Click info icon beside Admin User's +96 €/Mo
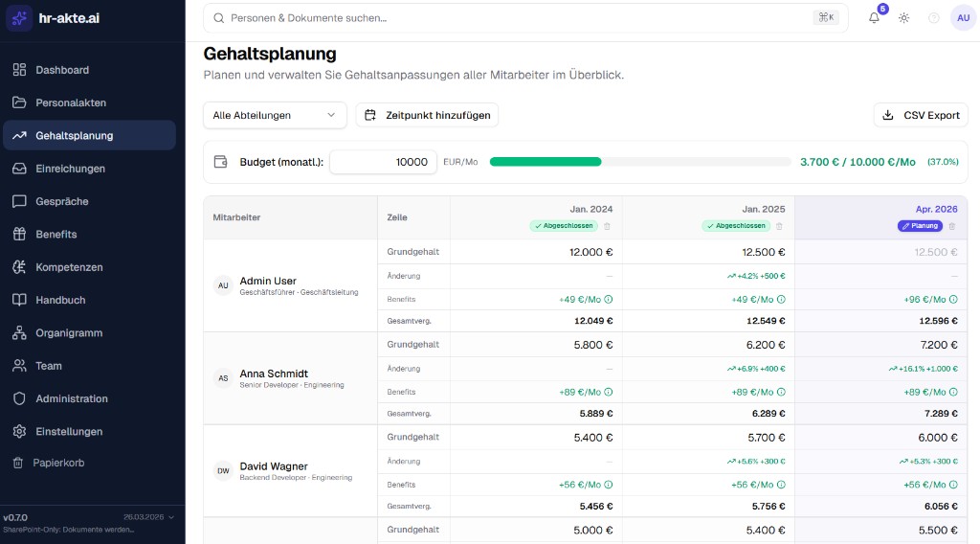The width and height of the screenshot is (980, 544). (x=952, y=300)
